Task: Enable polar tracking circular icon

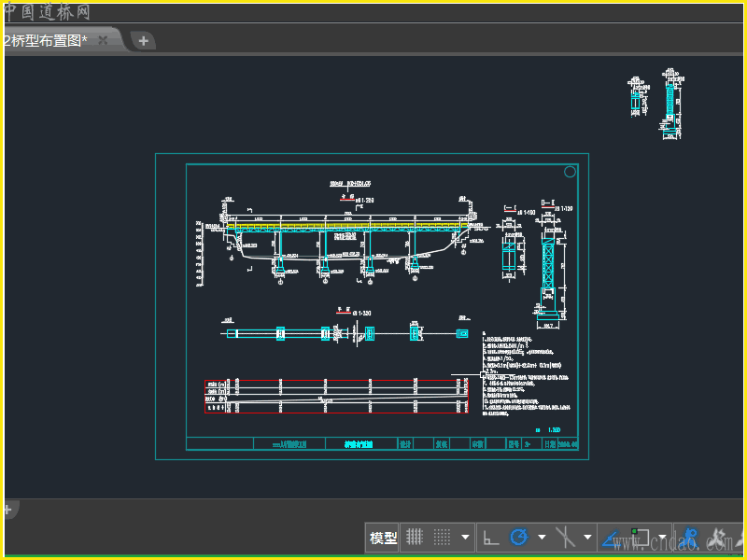Action: pos(519,538)
